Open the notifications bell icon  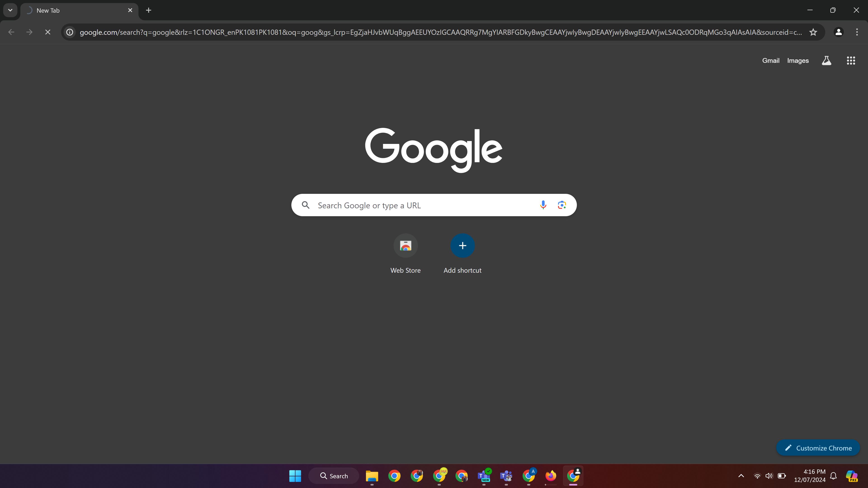(833, 476)
